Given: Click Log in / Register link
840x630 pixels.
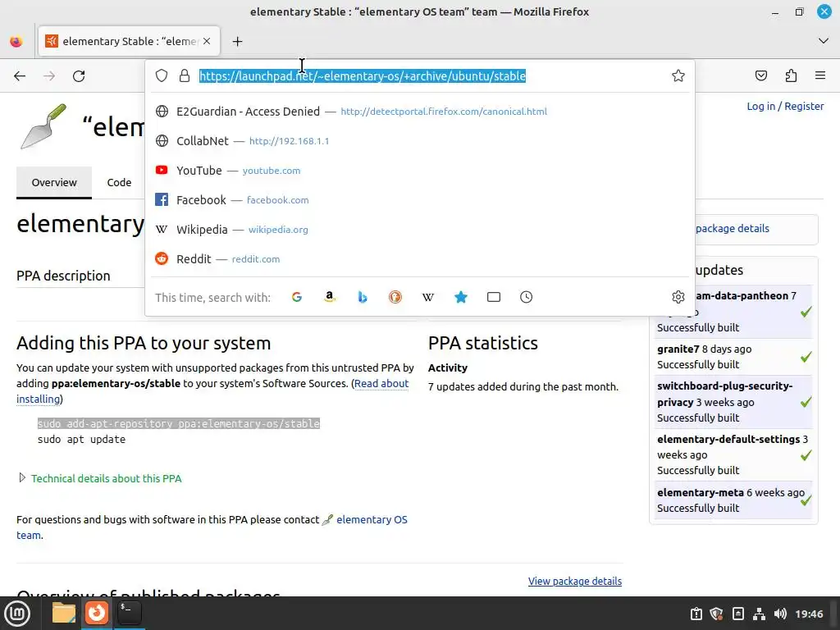Looking at the screenshot, I should coord(785,106).
